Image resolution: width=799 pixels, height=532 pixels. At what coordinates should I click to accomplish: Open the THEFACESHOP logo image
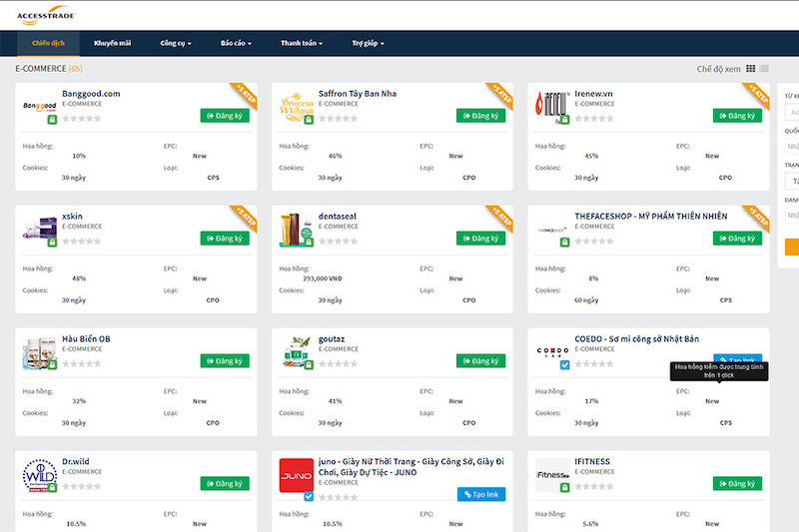[x=552, y=231]
